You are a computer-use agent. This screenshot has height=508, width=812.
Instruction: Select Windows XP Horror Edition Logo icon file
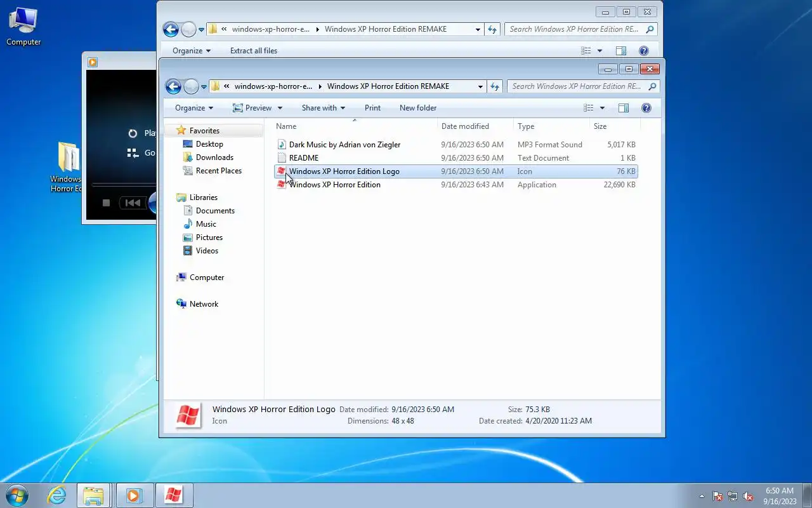tap(455, 171)
